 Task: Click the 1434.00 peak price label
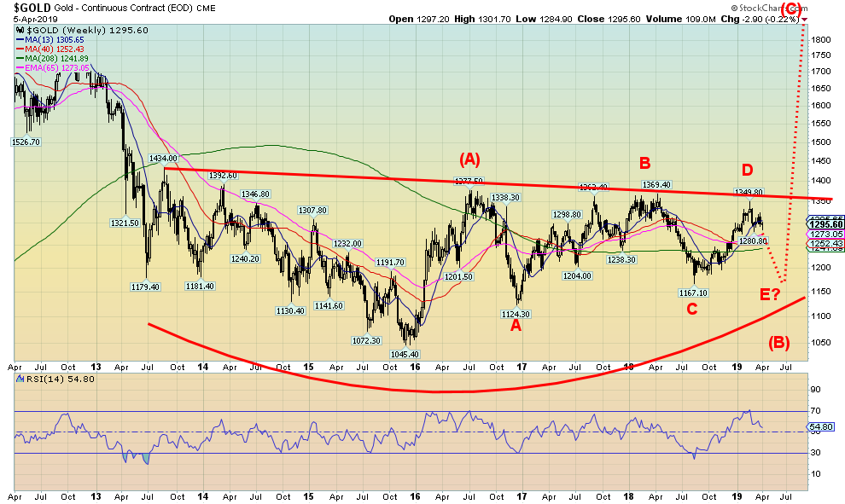[x=162, y=159]
